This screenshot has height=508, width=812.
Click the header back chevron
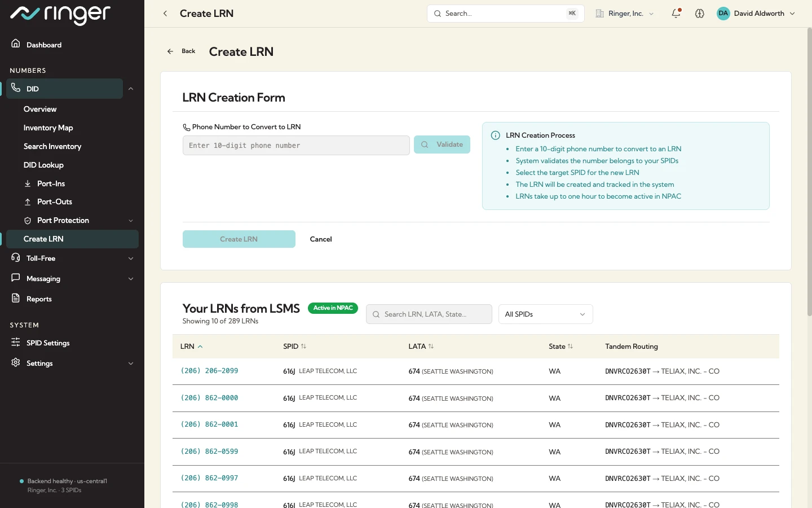[x=165, y=14]
